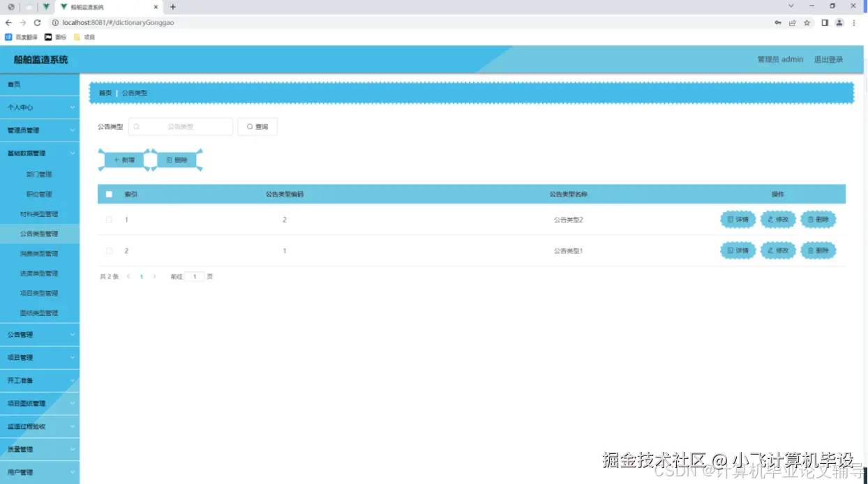Bookmark this page with the star icon
Viewport: 868px width, 484px height.
point(807,22)
